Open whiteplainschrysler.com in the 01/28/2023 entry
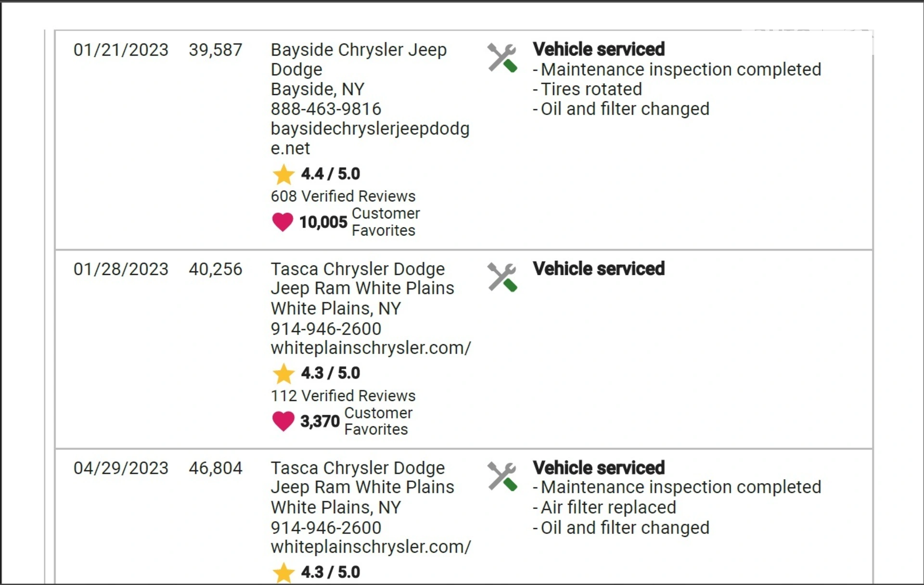Screen dimensions: 924x585 [371, 348]
